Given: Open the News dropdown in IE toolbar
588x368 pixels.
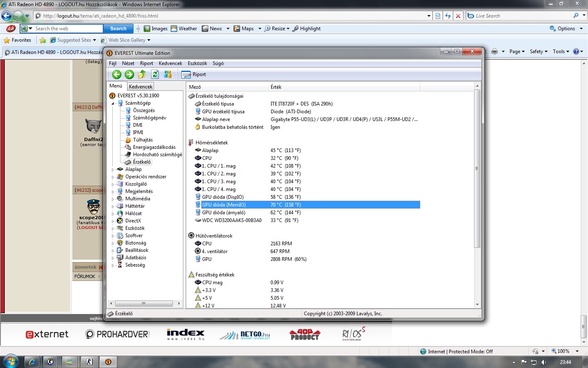Looking at the screenshot, I should tap(228, 29).
